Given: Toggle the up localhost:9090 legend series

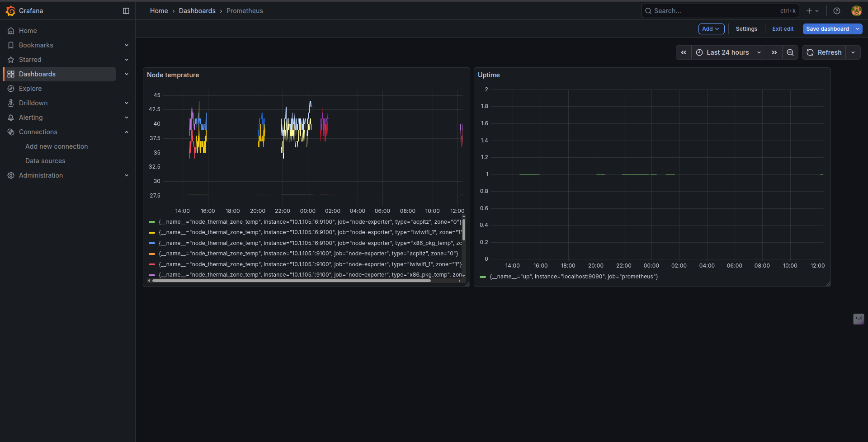Looking at the screenshot, I should coord(573,277).
